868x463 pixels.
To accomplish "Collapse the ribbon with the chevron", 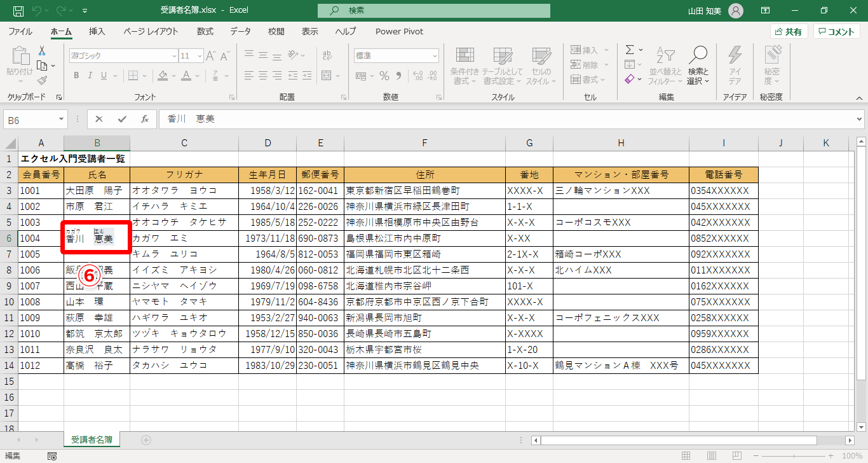I will 859,97.
